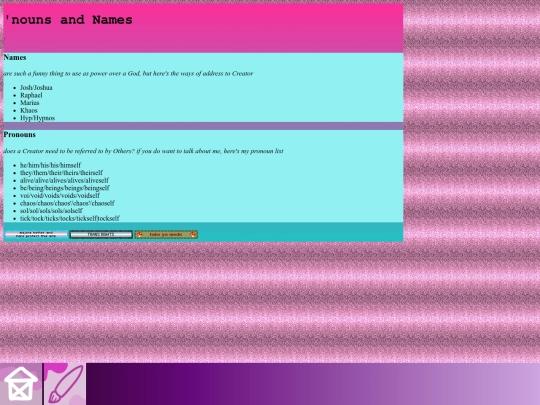Click the pink striped badge in footer
540x405 pixels.
click(x=36, y=235)
